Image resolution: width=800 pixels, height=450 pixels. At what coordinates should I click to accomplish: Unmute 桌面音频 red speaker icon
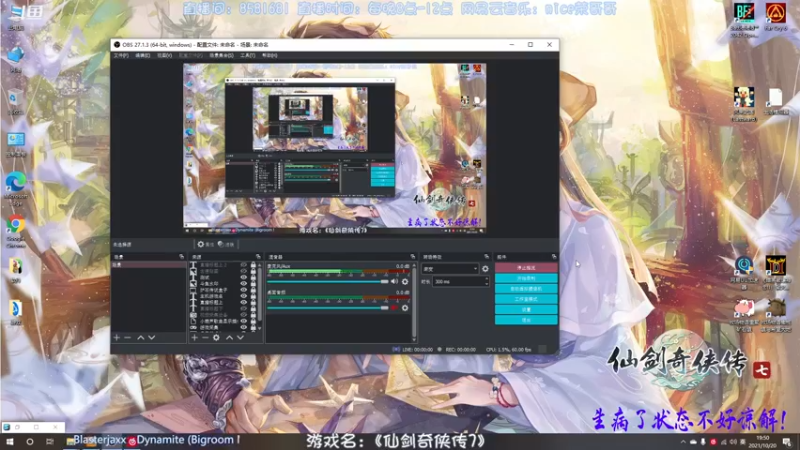pyautogui.click(x=394, y=308)
